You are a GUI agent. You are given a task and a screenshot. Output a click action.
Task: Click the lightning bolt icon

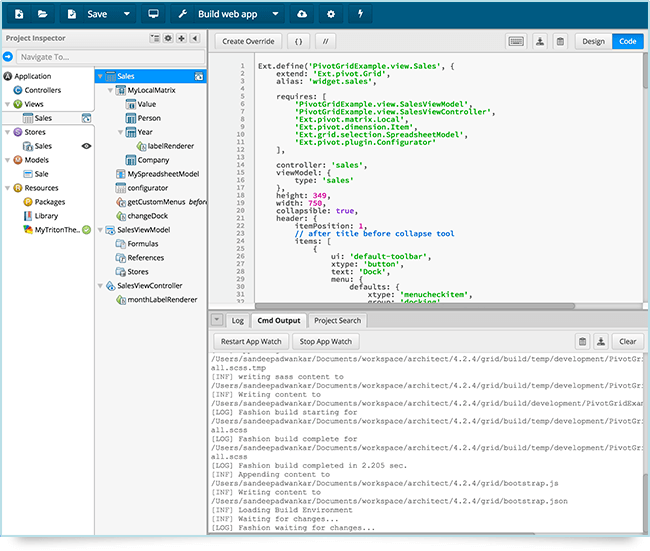(x=360, y=14)
